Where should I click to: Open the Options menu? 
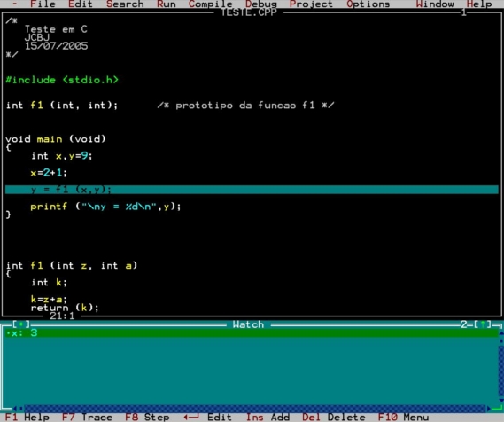[368, 4]
